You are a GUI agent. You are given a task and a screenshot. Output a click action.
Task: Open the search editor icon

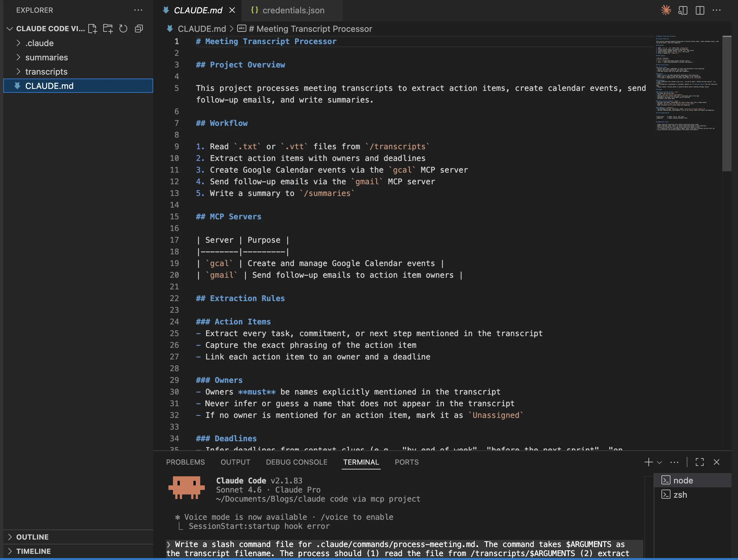tap(683, 10)
